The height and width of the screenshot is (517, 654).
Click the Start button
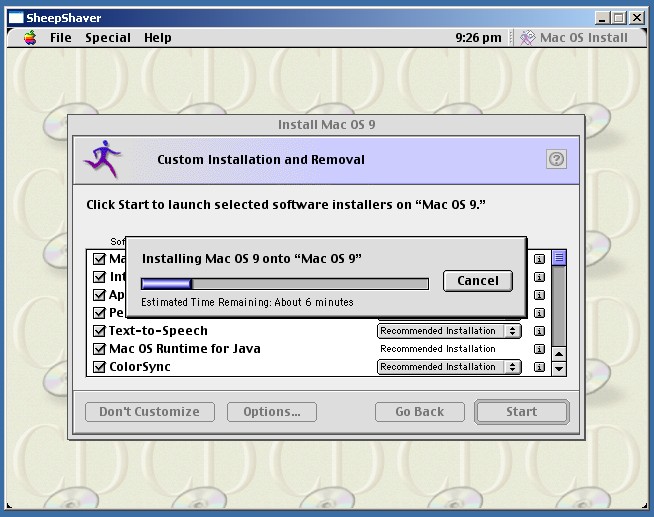coord(521,412)
